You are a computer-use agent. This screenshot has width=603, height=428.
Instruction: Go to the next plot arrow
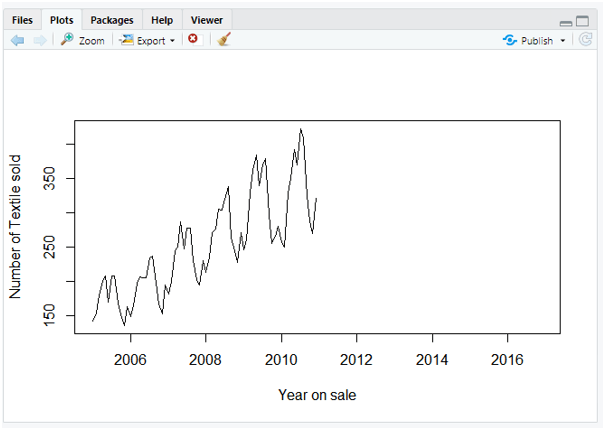tap(39, 40)
